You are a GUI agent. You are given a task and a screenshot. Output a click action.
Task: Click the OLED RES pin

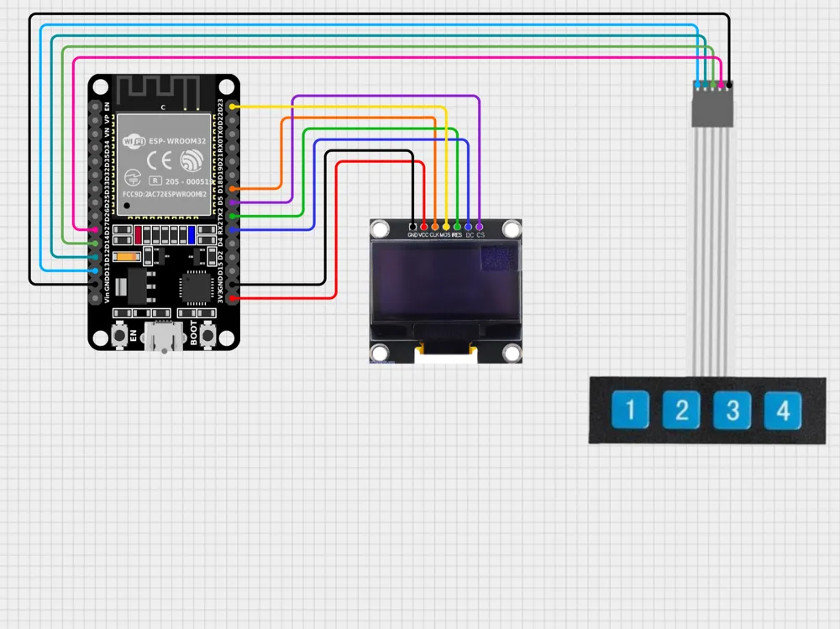click(457, 227)
